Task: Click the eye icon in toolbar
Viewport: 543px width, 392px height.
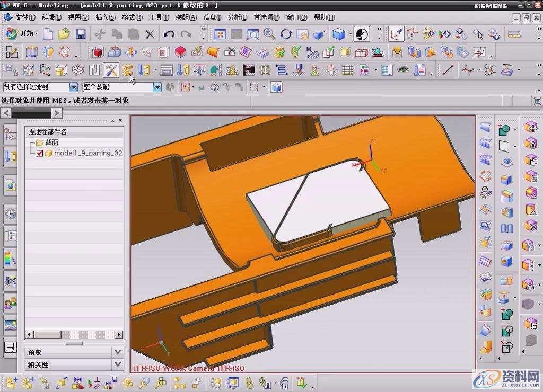Action: tap(404, 70)
